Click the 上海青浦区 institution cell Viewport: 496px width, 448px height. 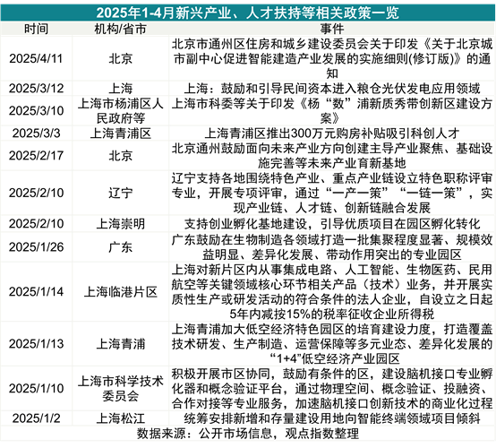coord(120,134)
